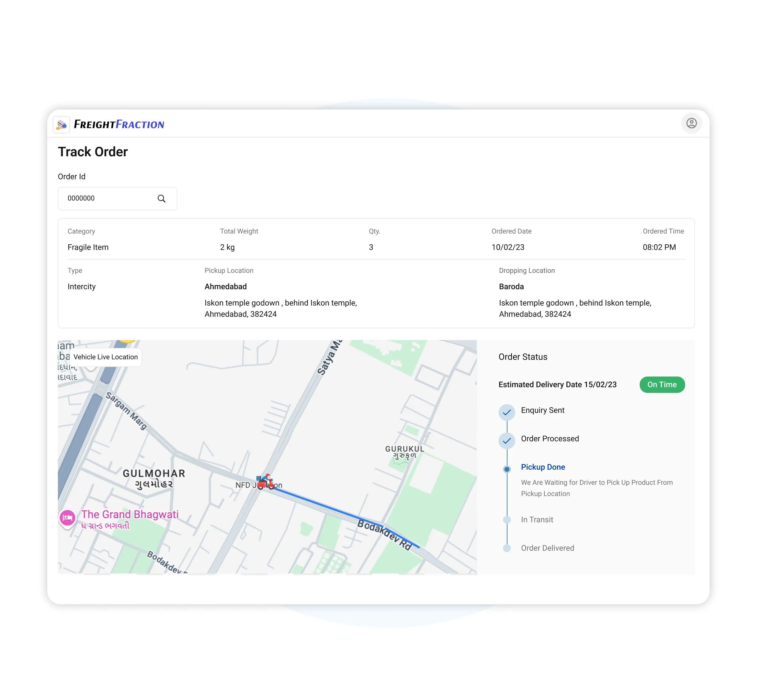
Task: Click the delivery scooter vehicle marker on map
Action: tap(265, 481)
